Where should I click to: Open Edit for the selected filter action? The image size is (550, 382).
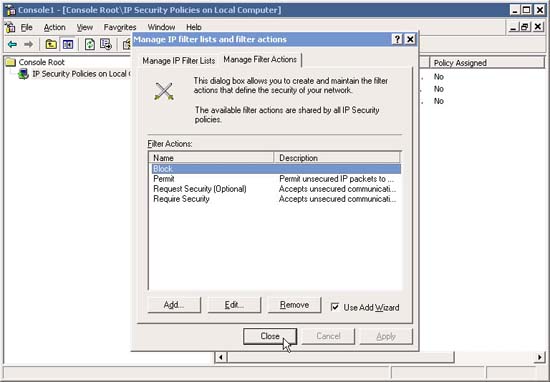[234, 305]
